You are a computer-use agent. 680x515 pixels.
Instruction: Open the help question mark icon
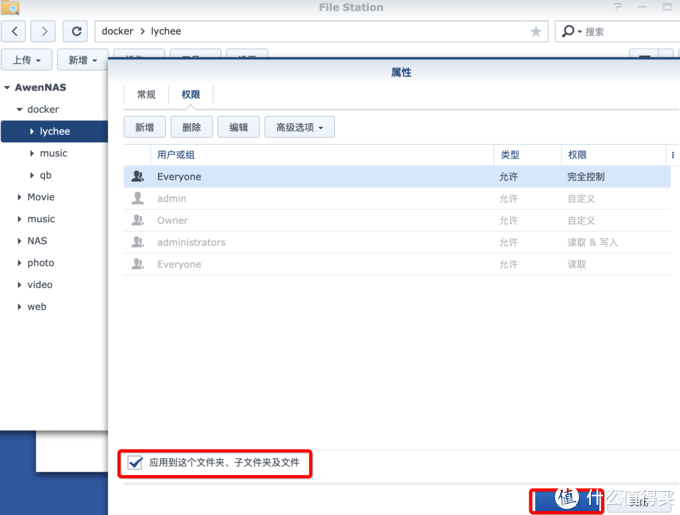[618, 7]
